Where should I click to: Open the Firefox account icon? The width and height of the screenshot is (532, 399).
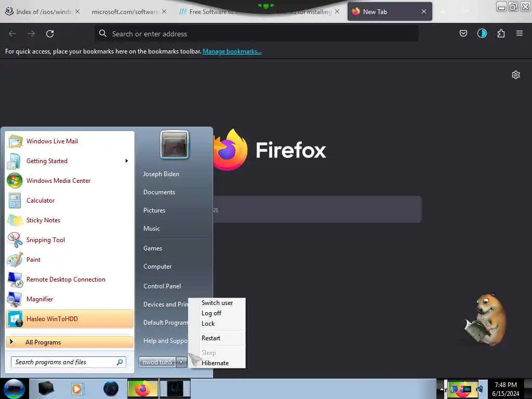pos(482,33)
